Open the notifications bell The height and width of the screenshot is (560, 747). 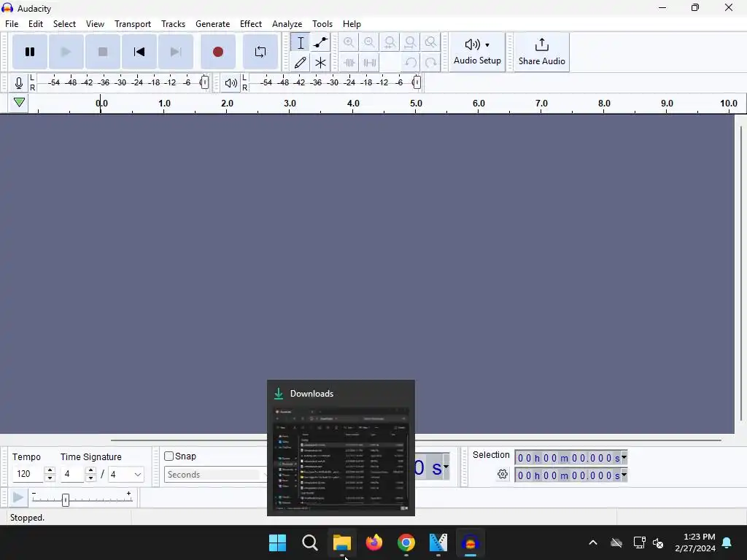tap(727, 542)
